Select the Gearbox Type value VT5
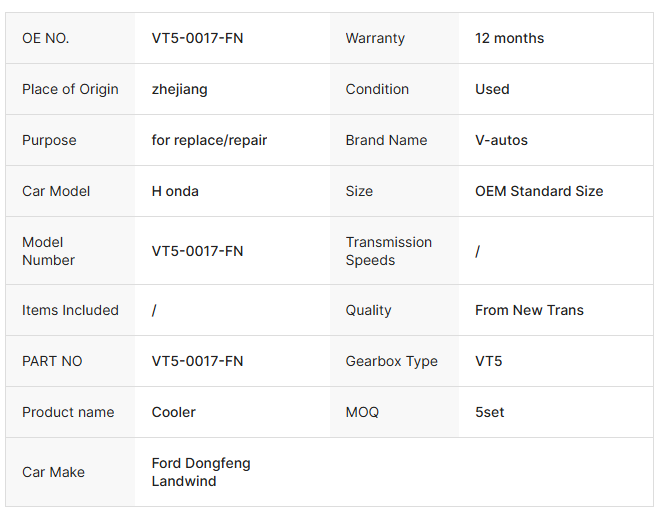The image size is (663, 517). (488, 361)
